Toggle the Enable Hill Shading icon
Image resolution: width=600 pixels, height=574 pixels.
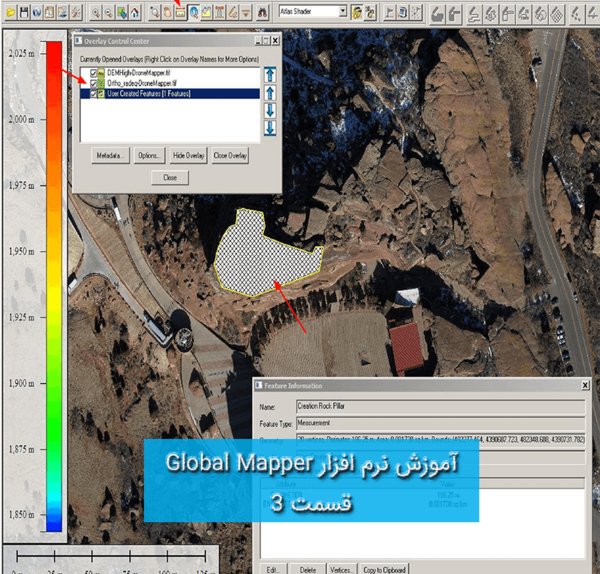[357, 13]
